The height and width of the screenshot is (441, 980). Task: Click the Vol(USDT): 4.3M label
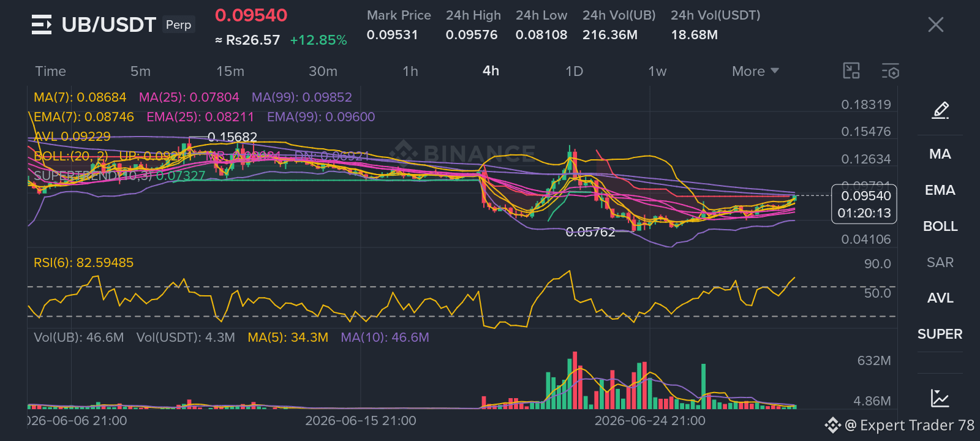pos(186,337)
